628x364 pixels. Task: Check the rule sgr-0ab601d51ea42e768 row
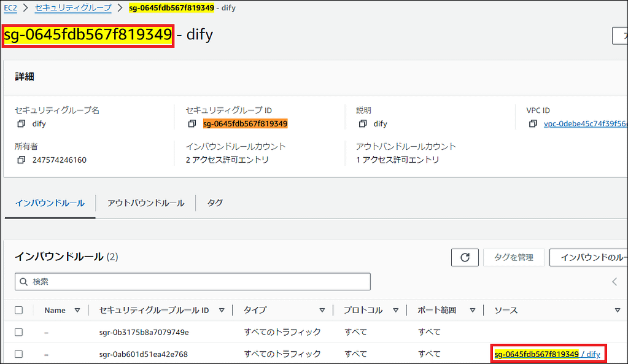19,354
